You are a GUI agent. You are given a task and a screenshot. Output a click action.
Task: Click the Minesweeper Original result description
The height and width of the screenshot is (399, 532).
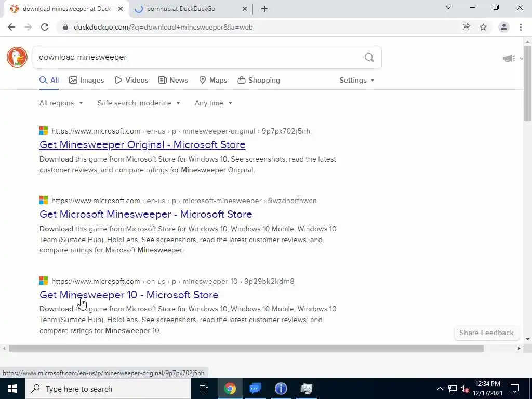[188, 165]
